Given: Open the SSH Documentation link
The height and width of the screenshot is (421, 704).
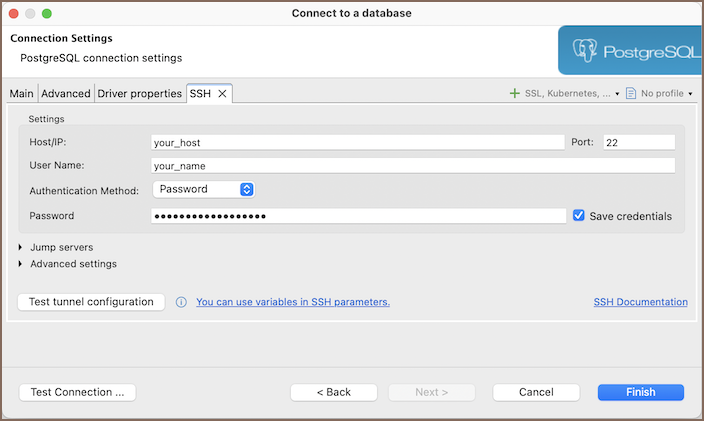Looking at the screenshot, I should click(x=640, y=302).
